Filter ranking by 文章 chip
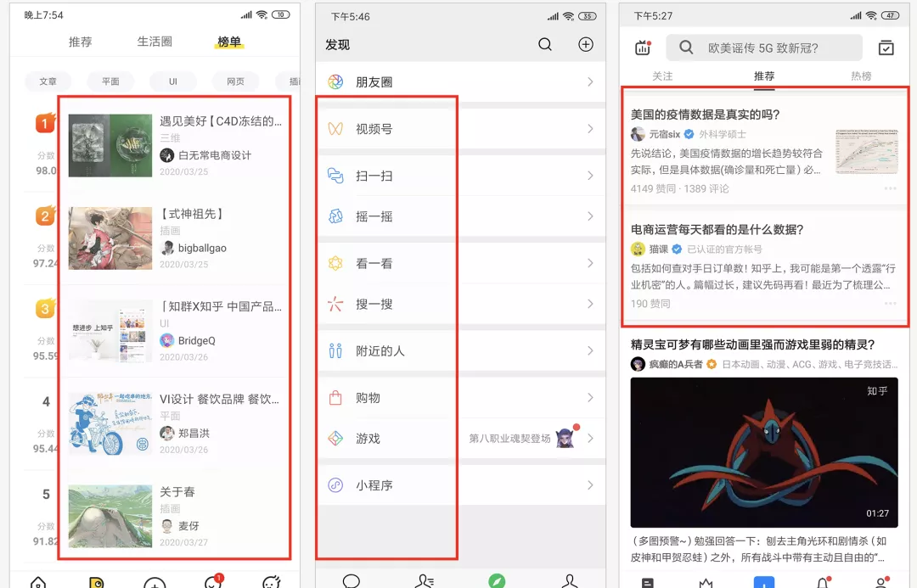Image resolution: width=917 pixels, height=588 pixels. pos(48,81)
